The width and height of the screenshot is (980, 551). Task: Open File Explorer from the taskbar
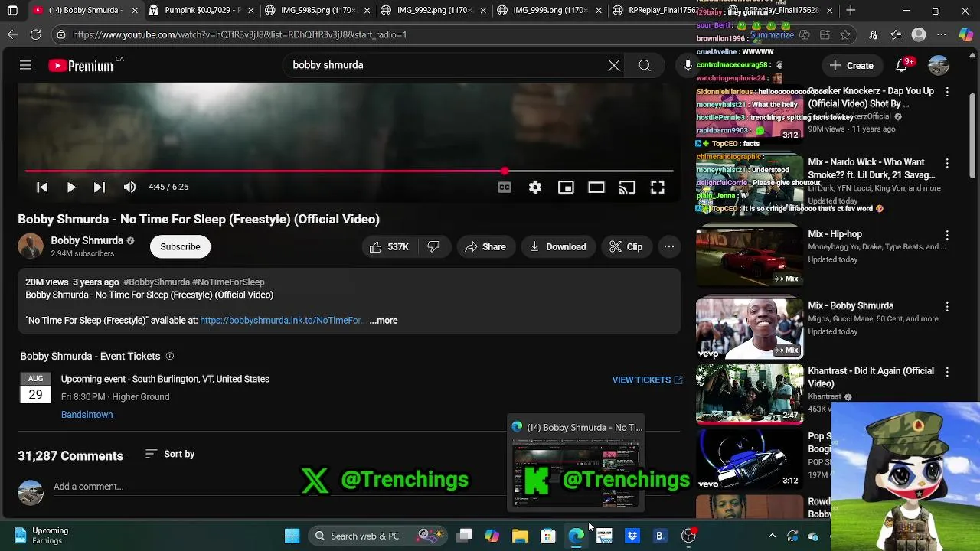tap(520, 536)
